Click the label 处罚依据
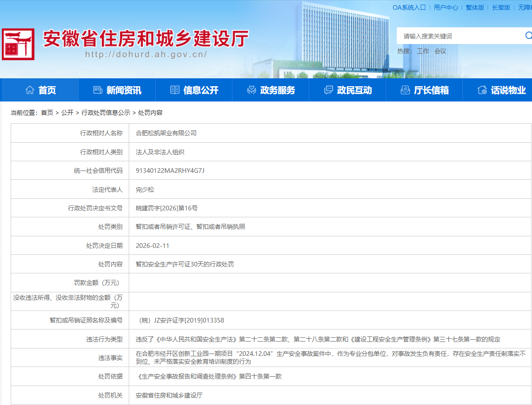This screenshot has width=532, height=405. [110, 376]
